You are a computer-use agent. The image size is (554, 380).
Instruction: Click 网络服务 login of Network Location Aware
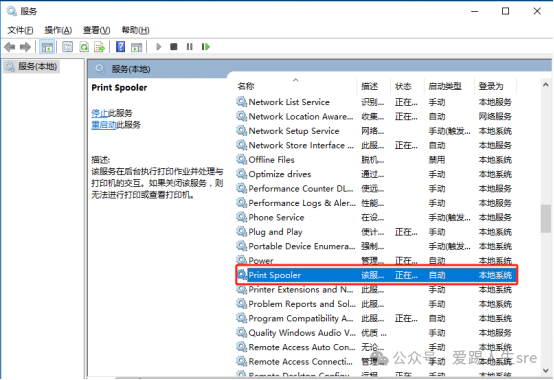coord(495,117)
